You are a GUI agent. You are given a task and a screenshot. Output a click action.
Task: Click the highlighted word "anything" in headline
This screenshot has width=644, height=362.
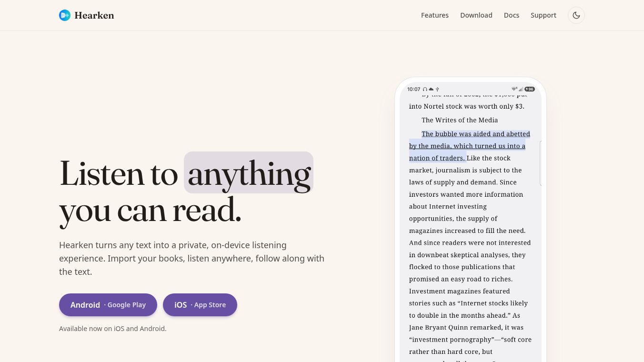click(249, 173)
